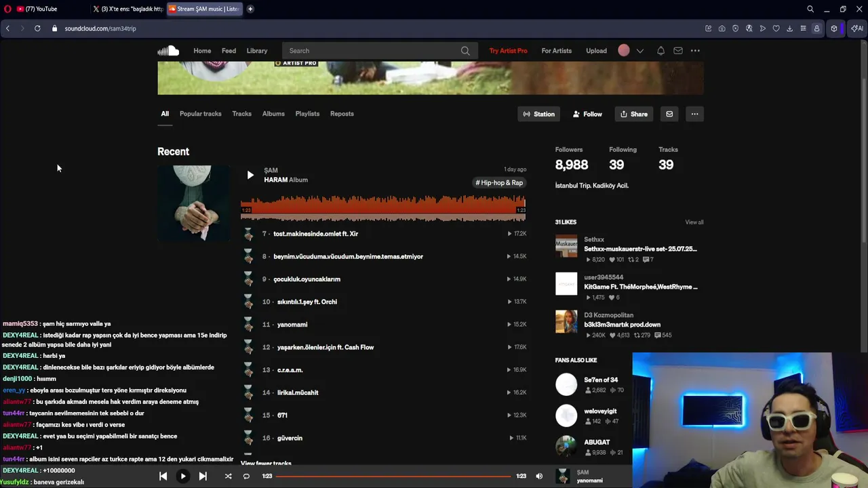Click Opera ad blocker shield icon

pos(735,28)
